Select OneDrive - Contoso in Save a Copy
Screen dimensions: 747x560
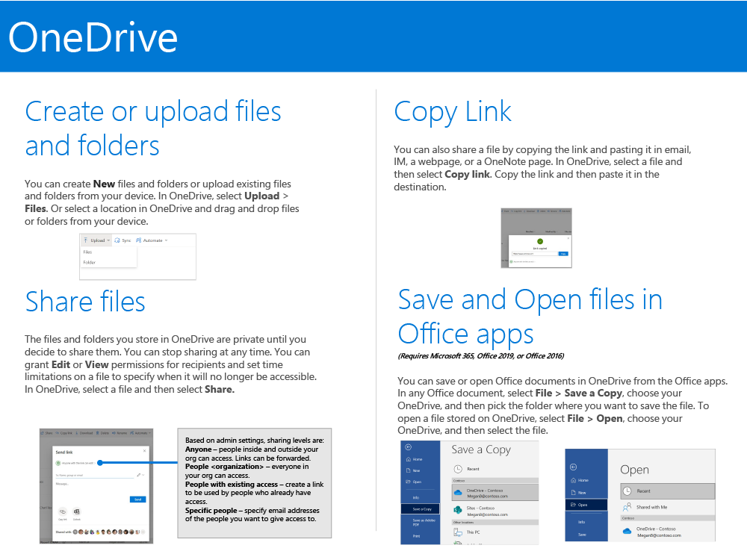495,492
